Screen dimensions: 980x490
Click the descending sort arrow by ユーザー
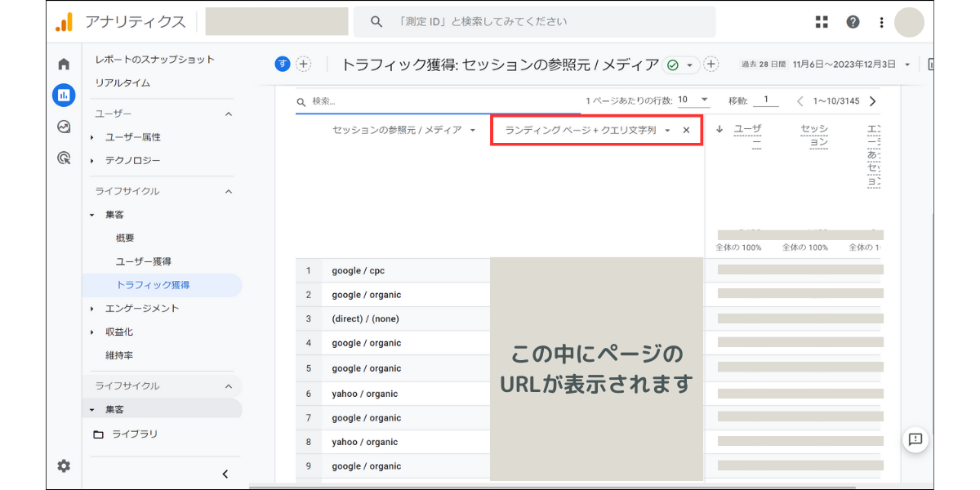coord(719,129)
